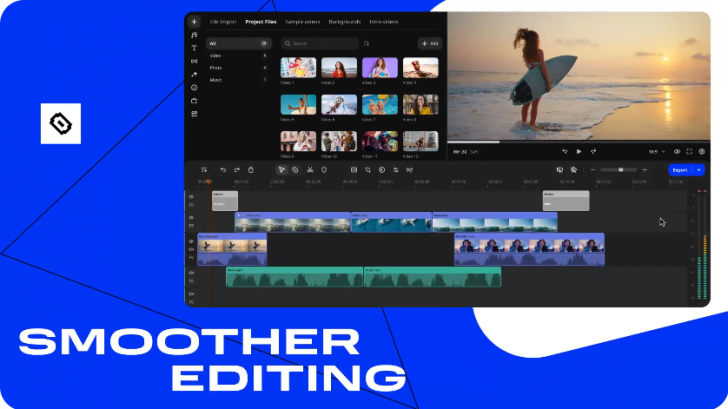Switch to the File Import tab

pyautogui.click(x=223, y=22)
